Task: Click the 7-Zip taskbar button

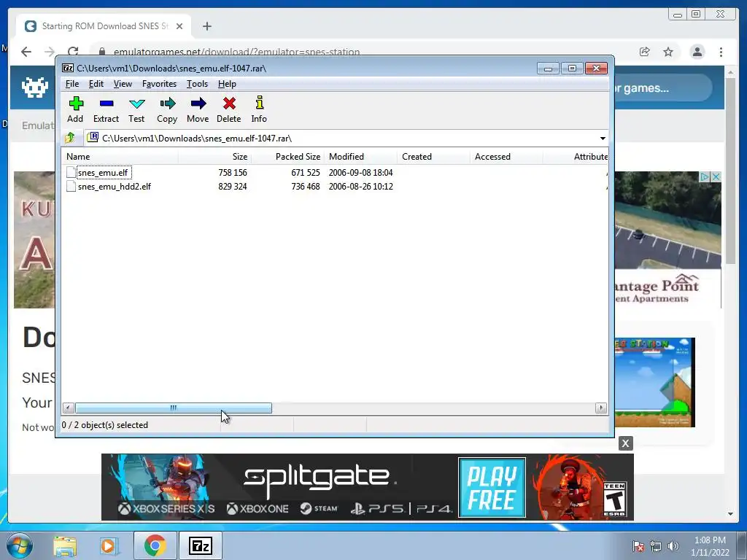Action: 201,545
